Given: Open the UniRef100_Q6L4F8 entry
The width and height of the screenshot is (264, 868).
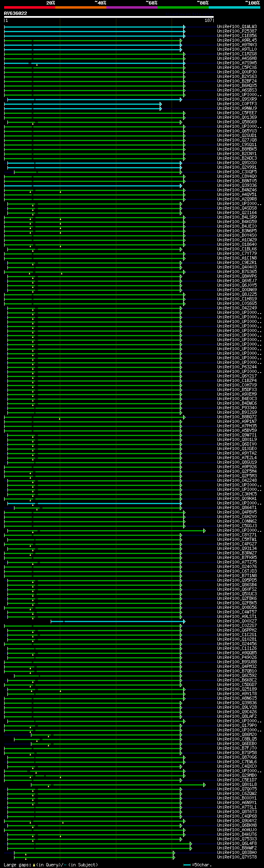Looking at the screenshot, I should (237, 844).
